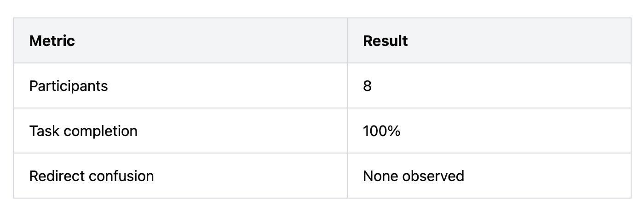Select the Participants cell
Screen dimensions: 644x216
181,85
